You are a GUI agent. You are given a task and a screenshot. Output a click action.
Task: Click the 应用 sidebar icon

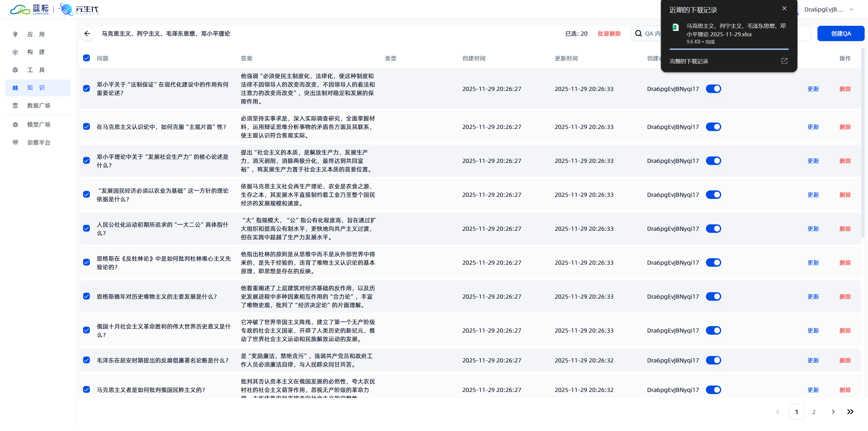click(15, 34)
